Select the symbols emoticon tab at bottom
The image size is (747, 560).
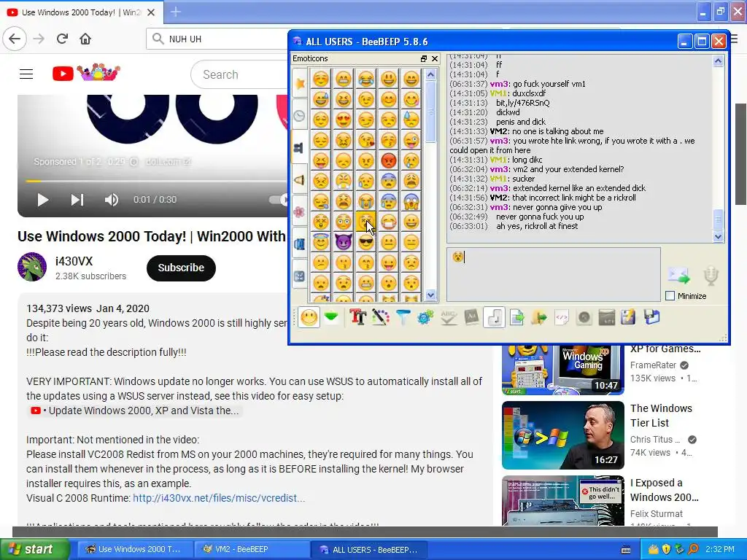pos(300,276)
